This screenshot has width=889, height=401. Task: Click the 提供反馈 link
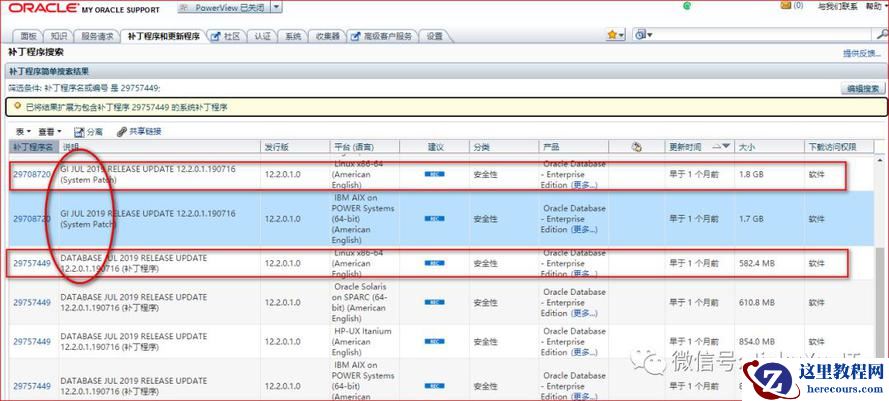point(860,53)
